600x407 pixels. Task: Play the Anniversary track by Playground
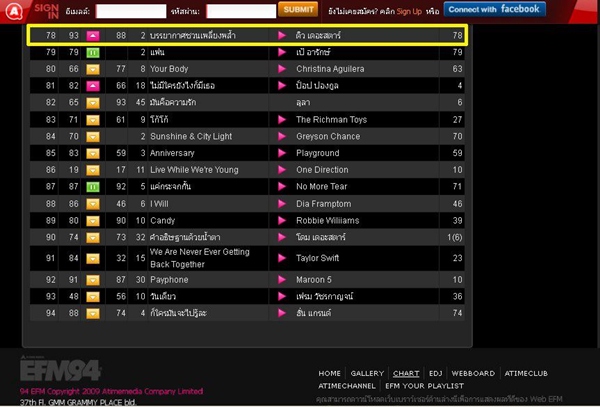(282, 153)
